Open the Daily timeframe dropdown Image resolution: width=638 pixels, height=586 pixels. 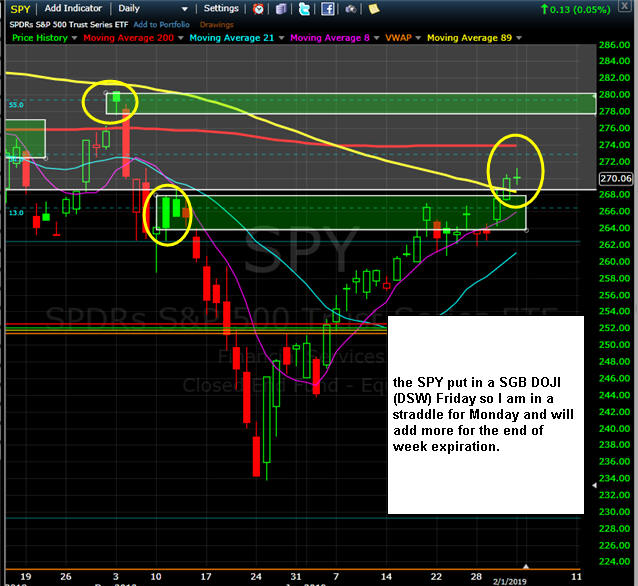153,9
